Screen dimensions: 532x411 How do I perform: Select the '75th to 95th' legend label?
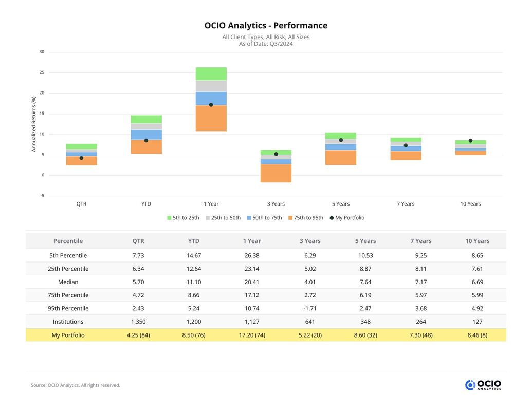coord(308,218)
